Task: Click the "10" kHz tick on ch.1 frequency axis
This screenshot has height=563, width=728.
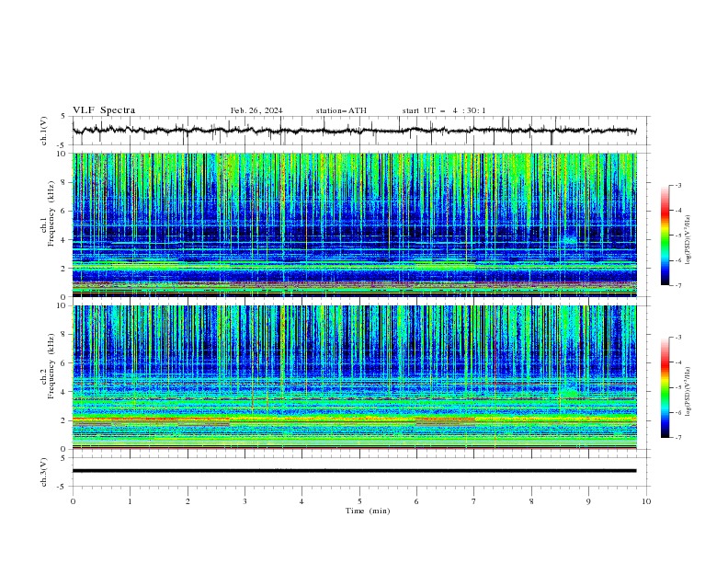Action: [x=63, y=154]
